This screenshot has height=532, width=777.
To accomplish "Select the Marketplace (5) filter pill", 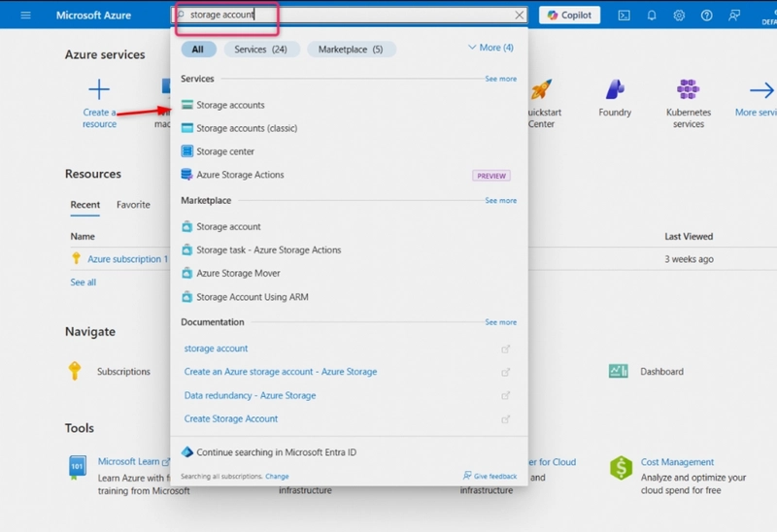I will tap(351, 50).
